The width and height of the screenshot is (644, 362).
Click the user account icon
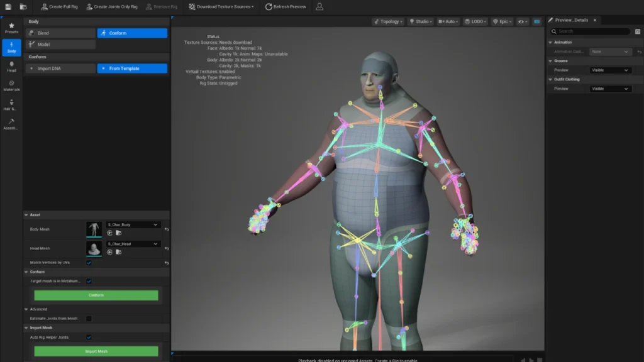tap(319, 6)
